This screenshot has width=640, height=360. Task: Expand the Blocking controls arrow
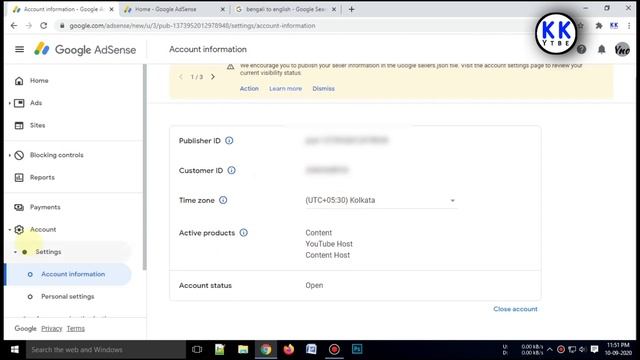click(x=10, y=155)
